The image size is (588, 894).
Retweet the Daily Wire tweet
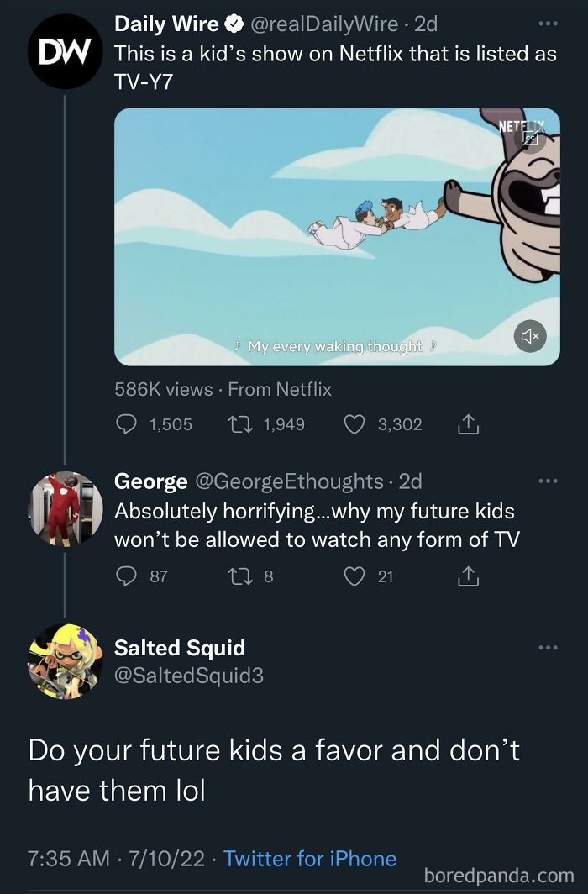pyautogui.click(x=242, y=424)
